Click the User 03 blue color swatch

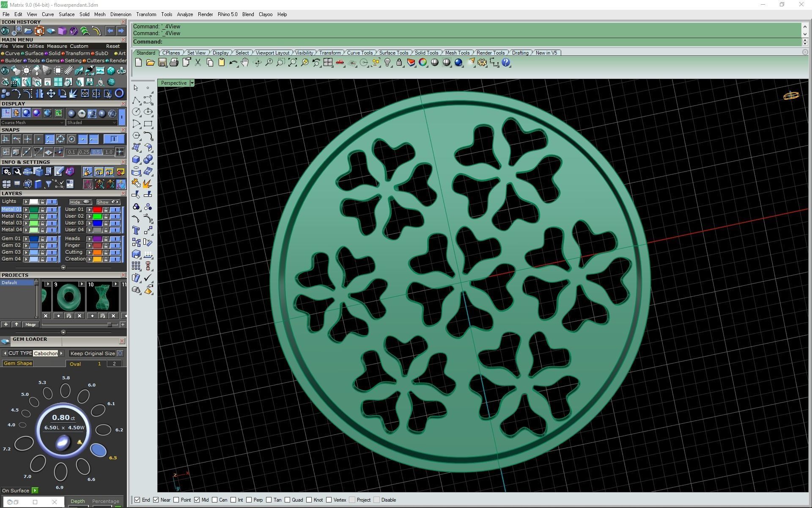[97, 223]
